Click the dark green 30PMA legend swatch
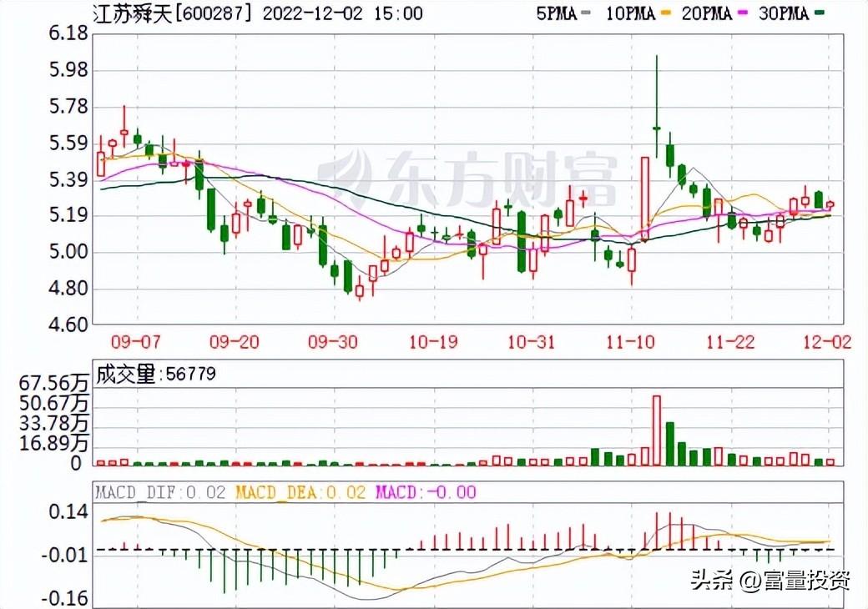 click(819, 13)
